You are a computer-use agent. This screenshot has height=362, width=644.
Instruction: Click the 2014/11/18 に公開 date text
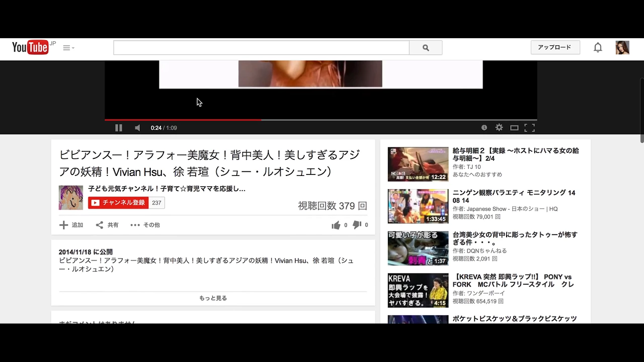pyautogui.click(x=86, y=252)
